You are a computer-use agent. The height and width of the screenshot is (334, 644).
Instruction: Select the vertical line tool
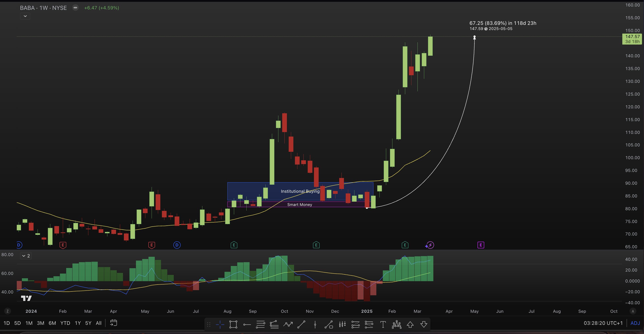(x=315, y=325)
